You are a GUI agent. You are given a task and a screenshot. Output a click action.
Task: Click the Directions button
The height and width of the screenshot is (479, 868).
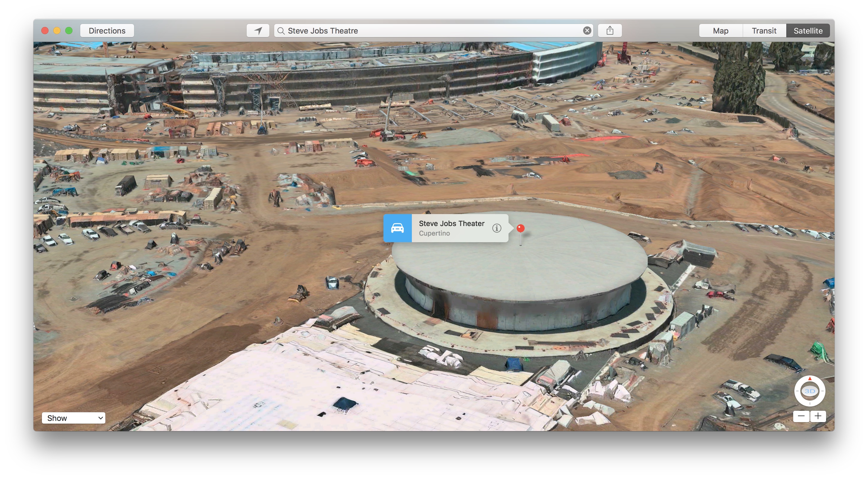point(107,30)
